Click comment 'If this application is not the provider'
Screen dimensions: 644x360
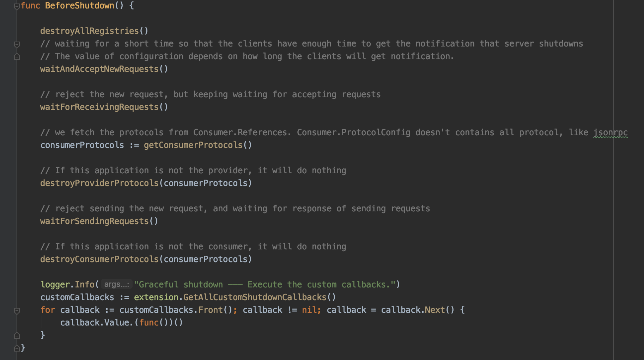[x=193, y=170]
